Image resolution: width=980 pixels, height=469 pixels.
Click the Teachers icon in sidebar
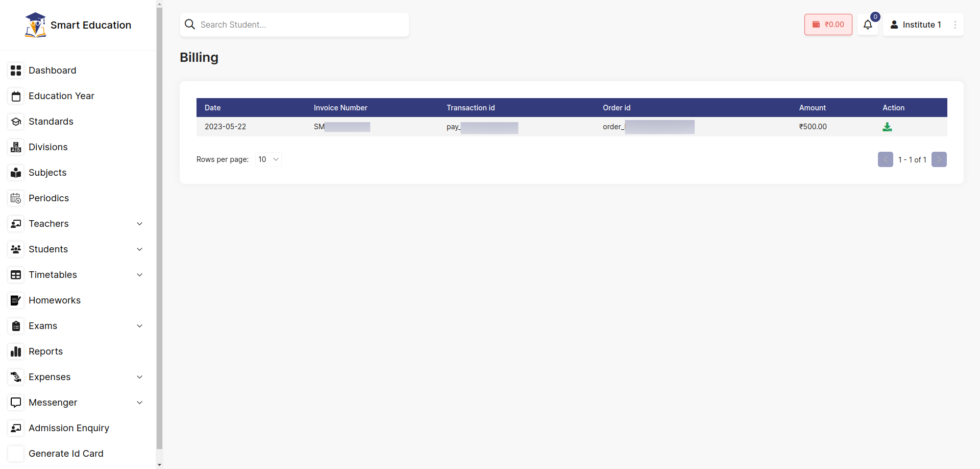tap(16, 224)
